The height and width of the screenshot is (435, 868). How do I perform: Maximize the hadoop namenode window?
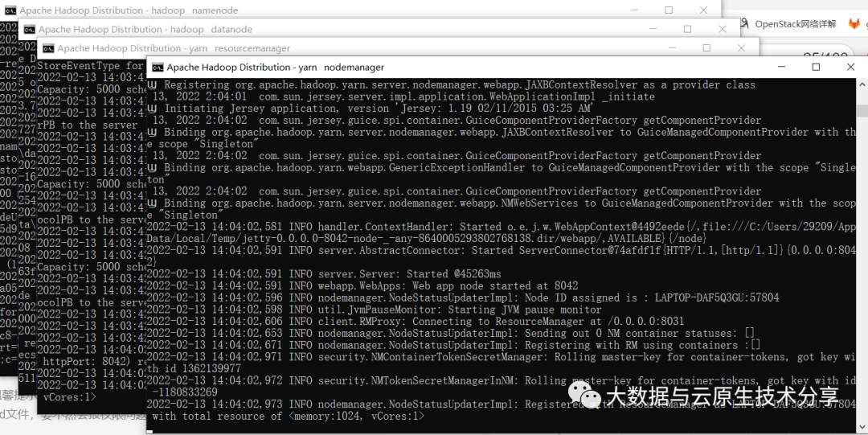669,10
